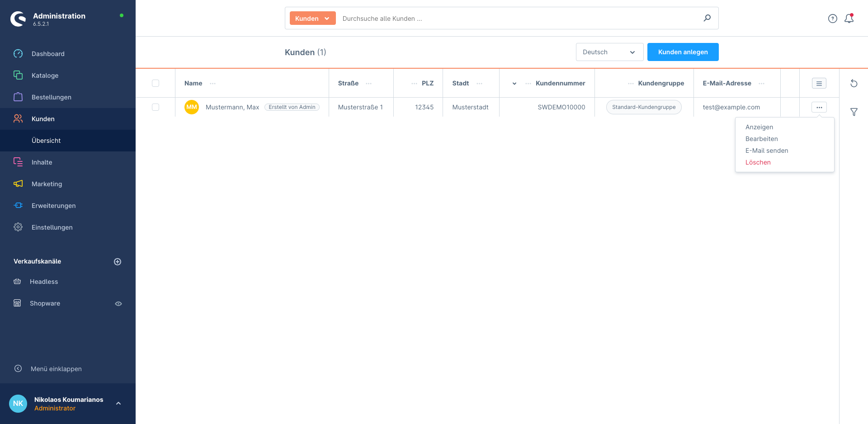Click the Verkaufskanäle heading
The height and width of the screenshot is (424, 868).
click(37, 261)
